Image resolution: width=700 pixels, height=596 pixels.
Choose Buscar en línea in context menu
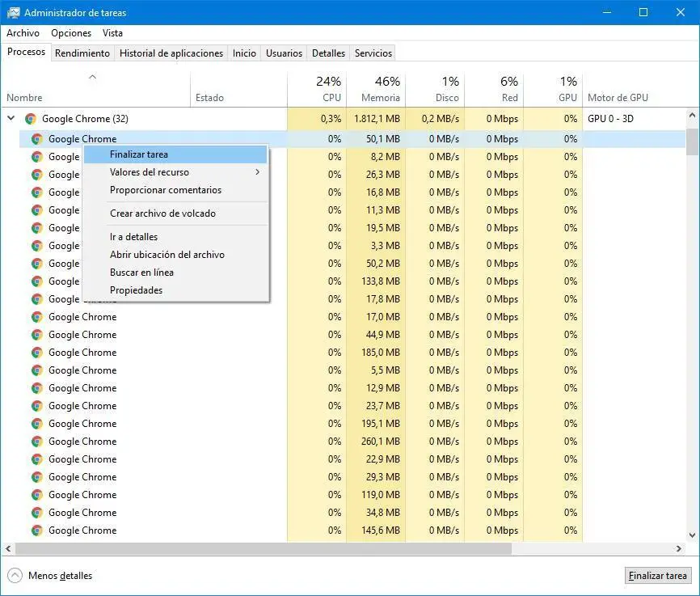click(x=175, y=273)
